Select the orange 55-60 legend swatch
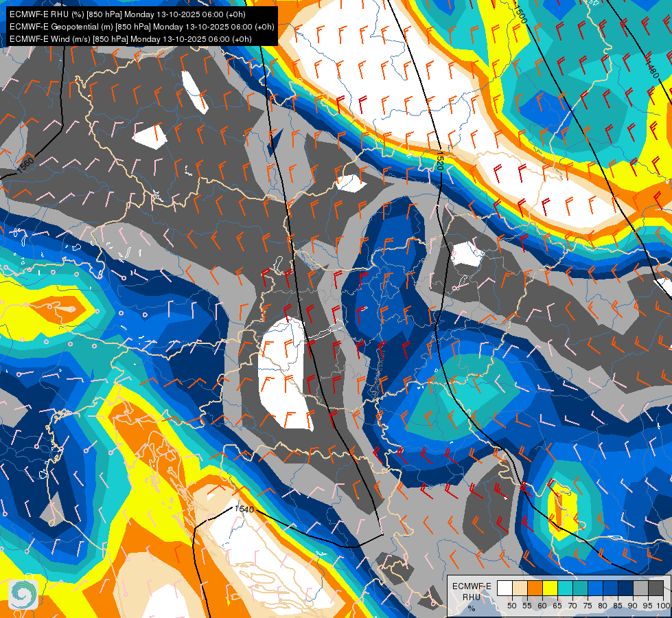Image resolution: width=672 pixels, height=618 pixels. point(535,588)
